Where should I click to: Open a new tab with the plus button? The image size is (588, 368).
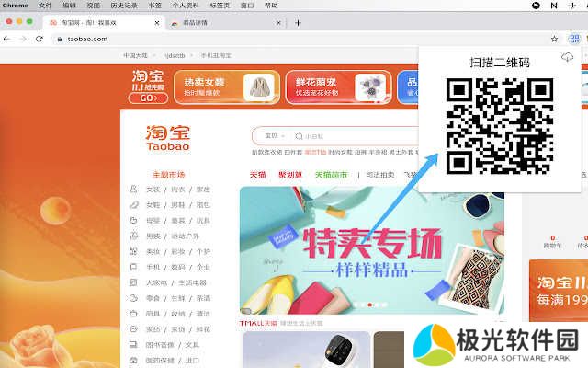(x=298, y=22)
